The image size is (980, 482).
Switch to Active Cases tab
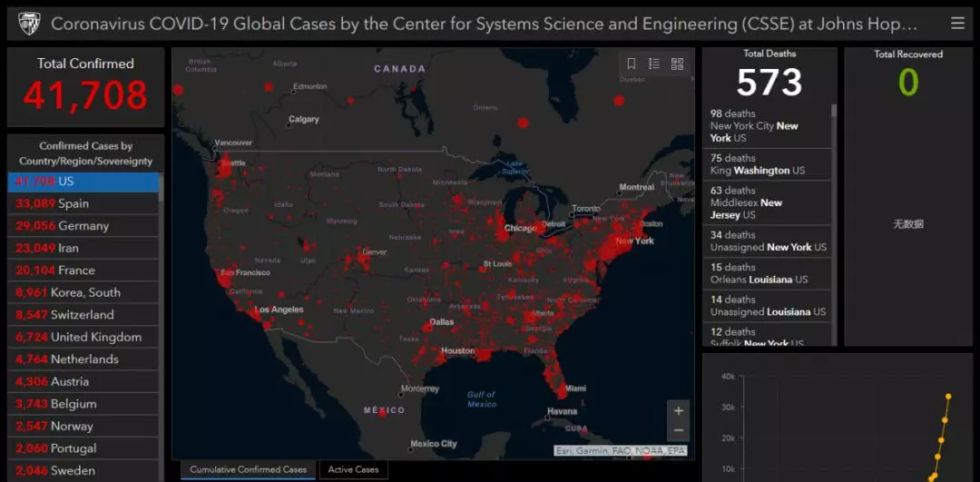(353, 469)
